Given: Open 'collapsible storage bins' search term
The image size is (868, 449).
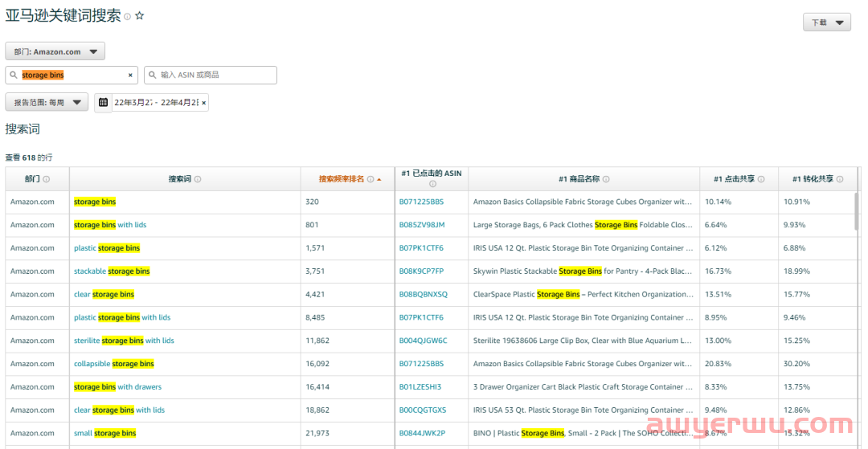Looking at the screenshot, I should [x=114, y=364].
